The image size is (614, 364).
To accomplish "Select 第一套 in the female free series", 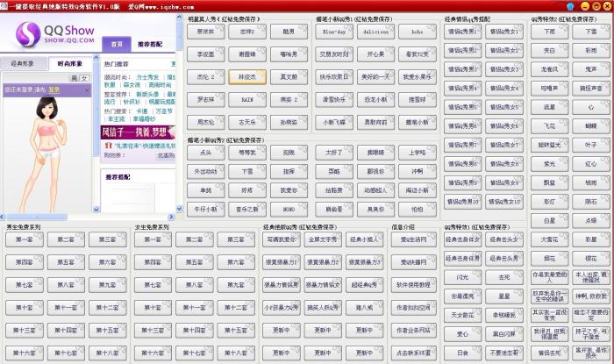I will (153, 239).
